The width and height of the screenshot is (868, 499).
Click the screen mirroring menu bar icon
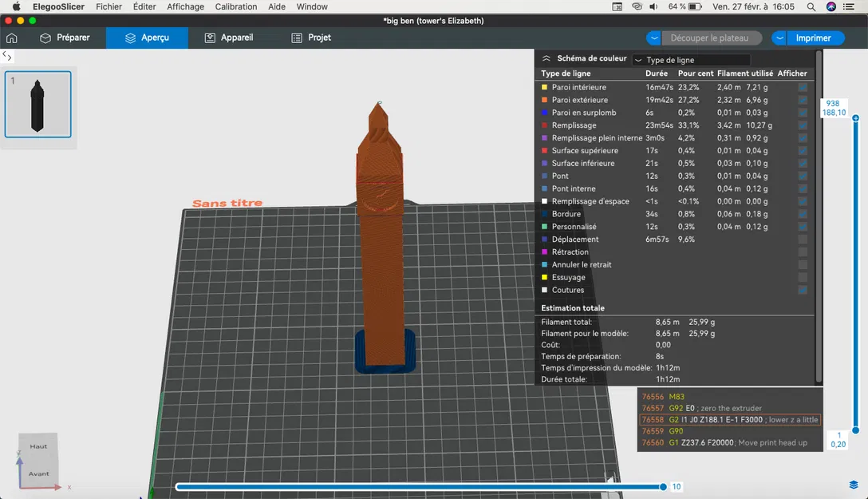point(637,6)
